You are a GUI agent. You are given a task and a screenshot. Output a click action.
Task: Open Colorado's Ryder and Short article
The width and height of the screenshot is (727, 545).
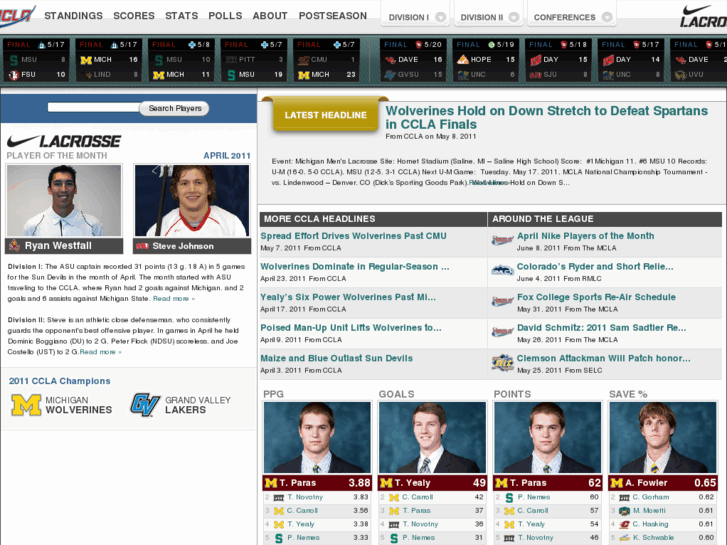pyautogui.click(x=595, y=266)
